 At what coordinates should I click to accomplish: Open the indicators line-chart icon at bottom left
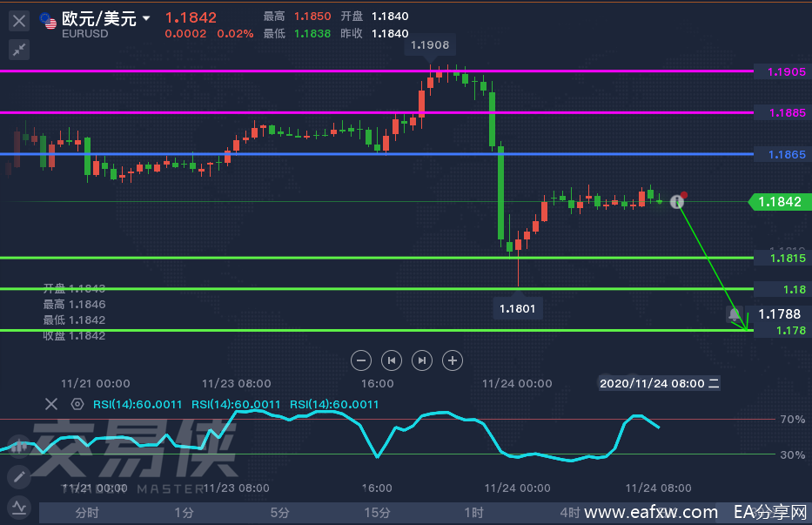point(18,507)
